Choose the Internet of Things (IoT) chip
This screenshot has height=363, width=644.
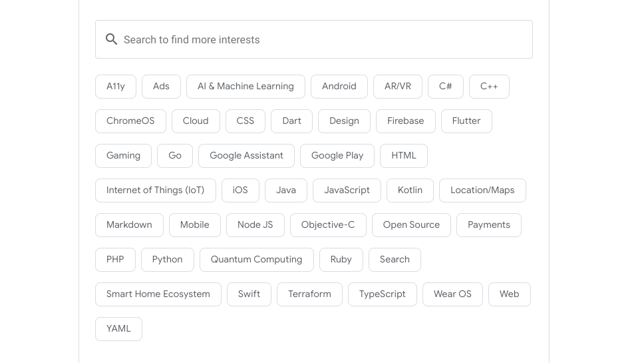[156, 190]
